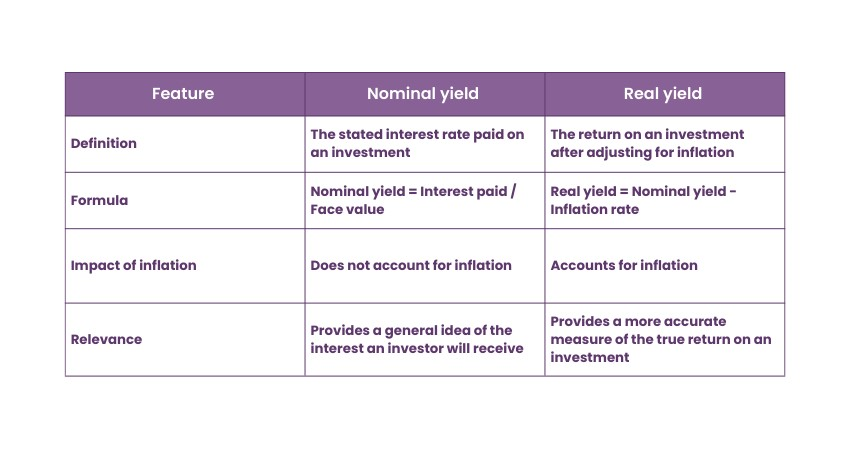
Task: Click the 'measure of the true return' line
Action: [x=660, y=339]
